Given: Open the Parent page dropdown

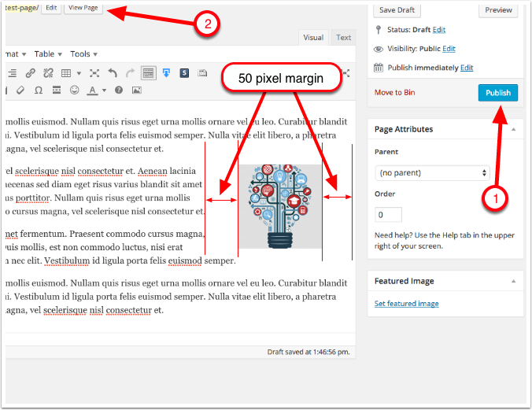Looking at the screenshot, I should (432, 173).
